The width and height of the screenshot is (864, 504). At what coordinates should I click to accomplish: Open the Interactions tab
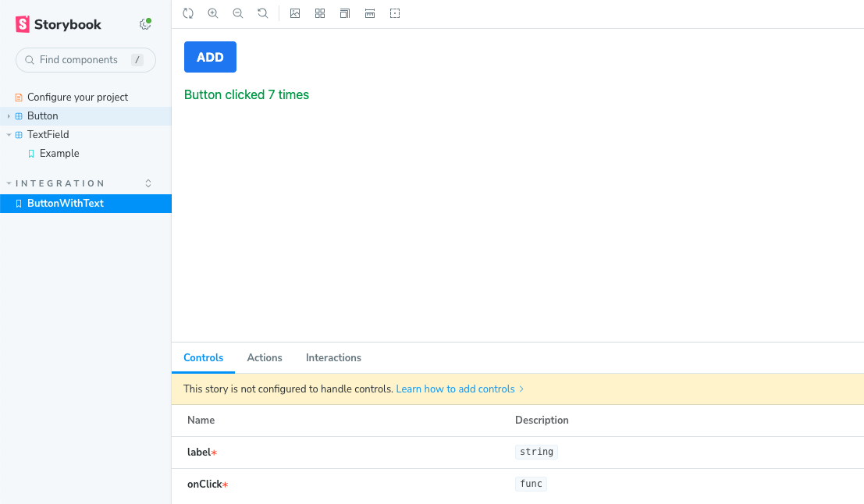(x=333, y=357)
